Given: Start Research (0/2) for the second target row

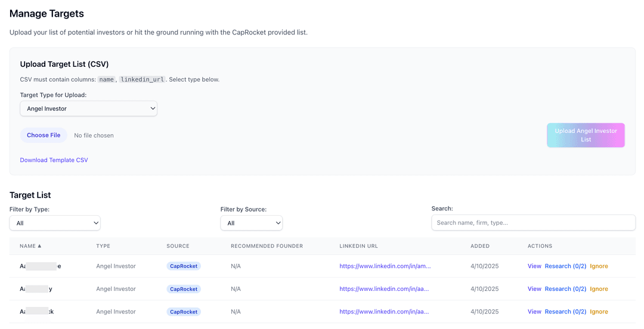Looking at the screenshot, I should tap(565, 289).
